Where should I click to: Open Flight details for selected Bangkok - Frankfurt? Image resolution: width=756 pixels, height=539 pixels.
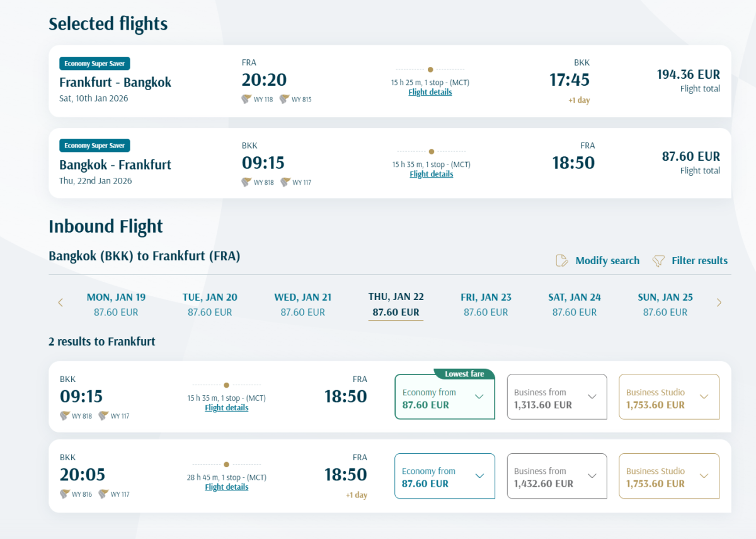pos(432,174)
